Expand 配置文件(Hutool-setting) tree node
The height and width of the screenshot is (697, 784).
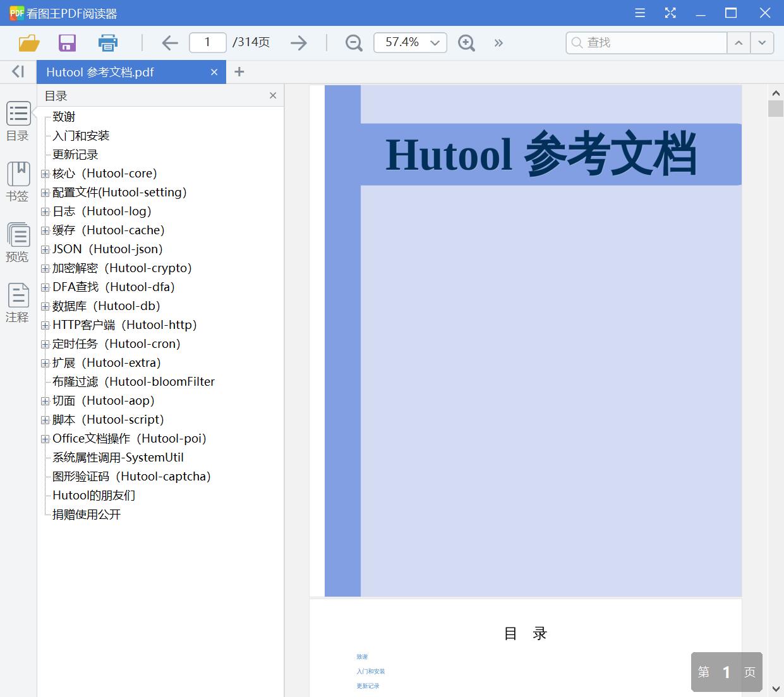click(45, 193)
